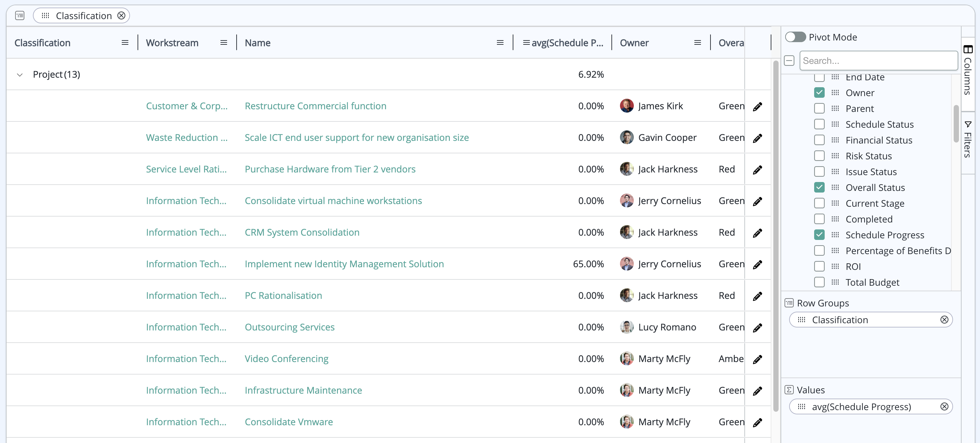Remove Classification chip from top group bar
The height and width of the screenshot is (443, 980).
(x=121, y=15)
